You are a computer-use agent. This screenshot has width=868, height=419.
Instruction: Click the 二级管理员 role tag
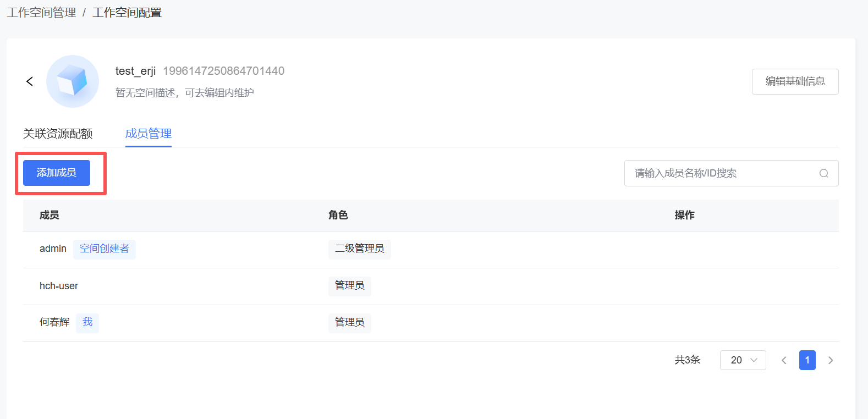(360, 249)
